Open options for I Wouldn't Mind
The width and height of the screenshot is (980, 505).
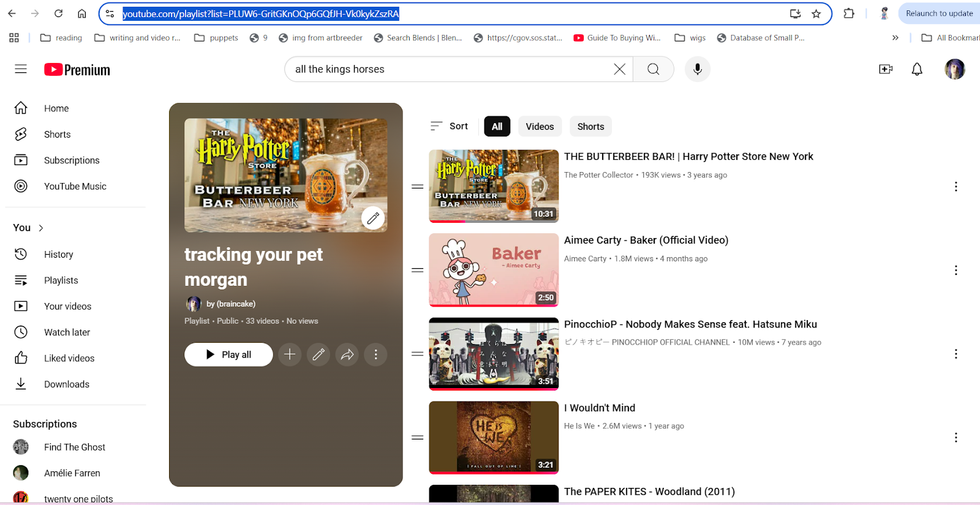956,438
